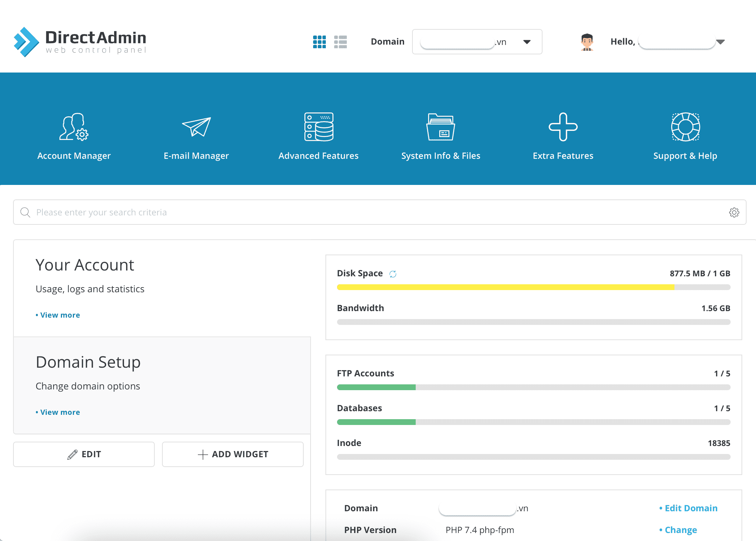The image size is (756, 541).
Task: View more under Your Account
Action: 59,315
